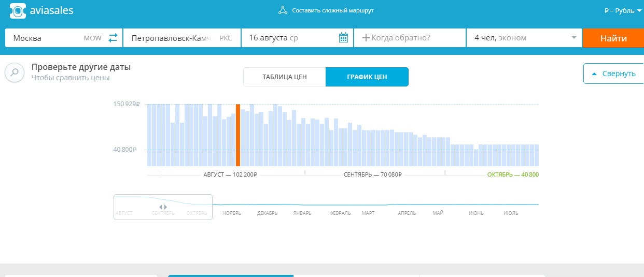The height and width of the screenshot is (277, 644).
Task: Click the month label 'АВГУСТ — 102 200₽'
Action: [x=230, y=174]
